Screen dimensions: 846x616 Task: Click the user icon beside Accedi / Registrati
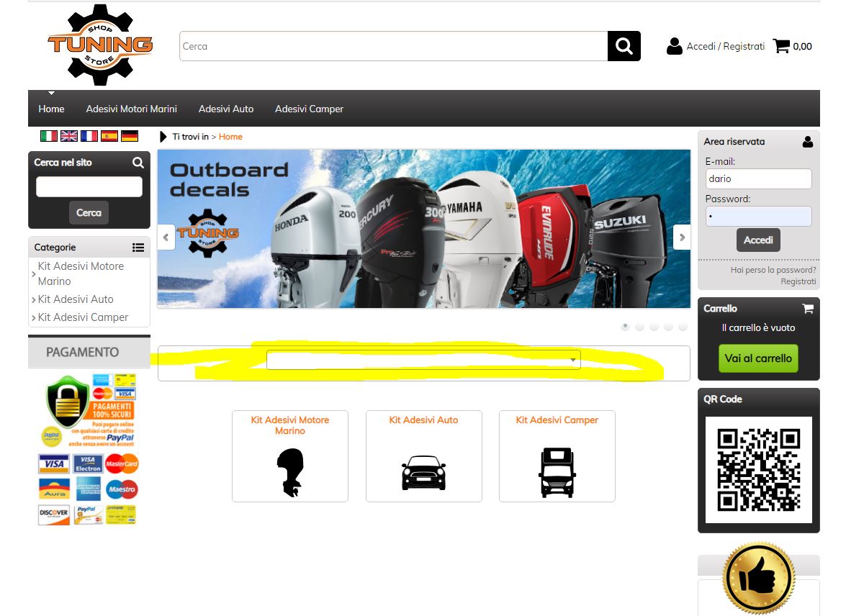pyautogui.click(x=674, y=46)
